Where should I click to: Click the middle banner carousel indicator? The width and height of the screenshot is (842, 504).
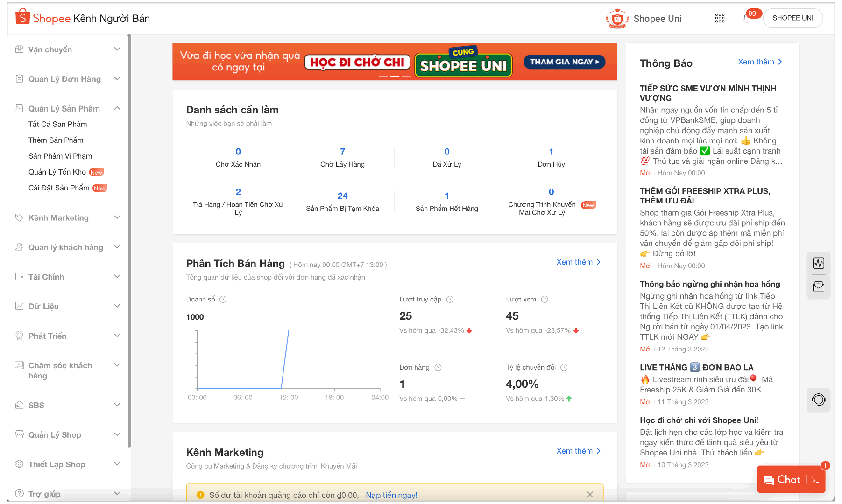[395, 76]
